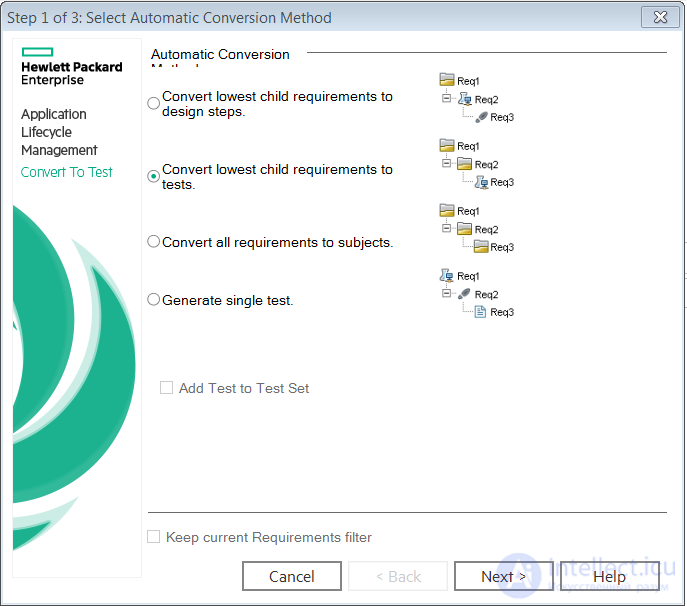Go to the Next step
The height and width of the screenshot is (606, 687).
pos(504,576)
